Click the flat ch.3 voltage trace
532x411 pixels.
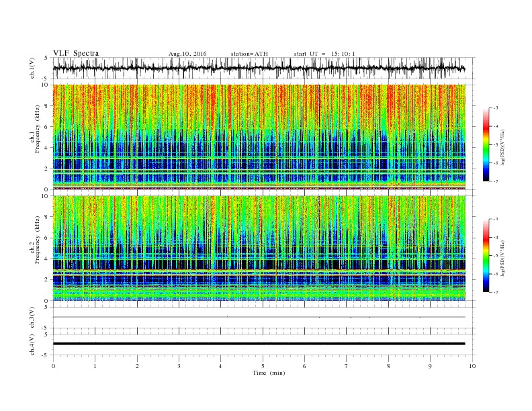point(259,317)
